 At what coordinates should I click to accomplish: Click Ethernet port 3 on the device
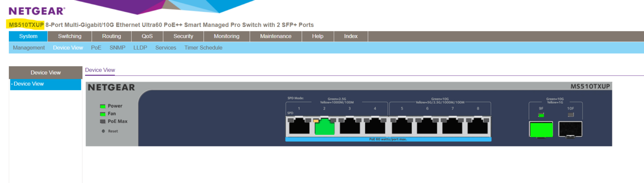click(350, 126)
